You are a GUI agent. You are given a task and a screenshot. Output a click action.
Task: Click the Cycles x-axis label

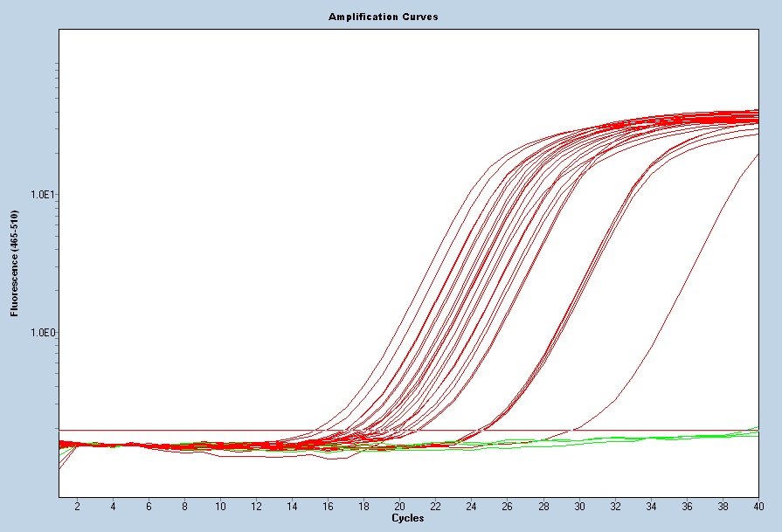pos(407,518)
